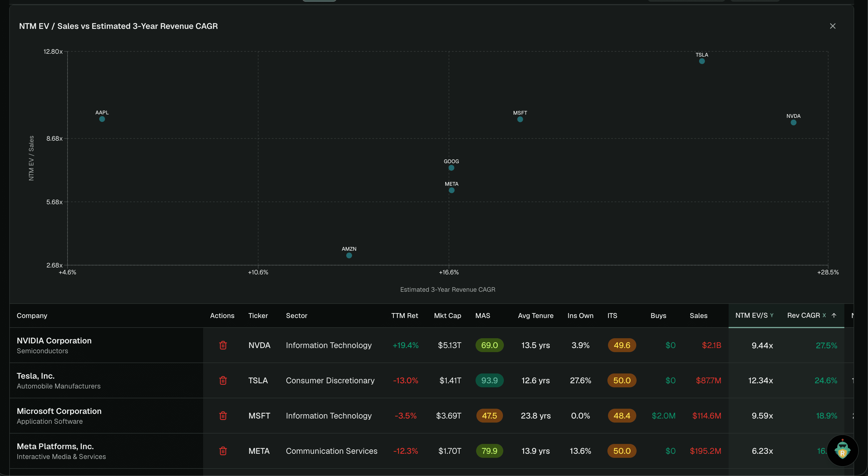The width and height of the screenshot is (868, 476).
Task: Sort by the Sector column header
Action: coord(297,315)
